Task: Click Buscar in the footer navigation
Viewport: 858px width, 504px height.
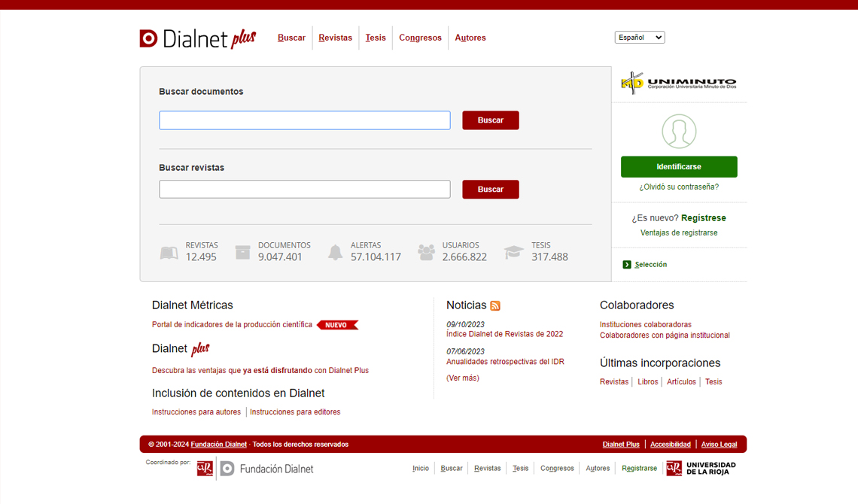Action: click(452, 469)
